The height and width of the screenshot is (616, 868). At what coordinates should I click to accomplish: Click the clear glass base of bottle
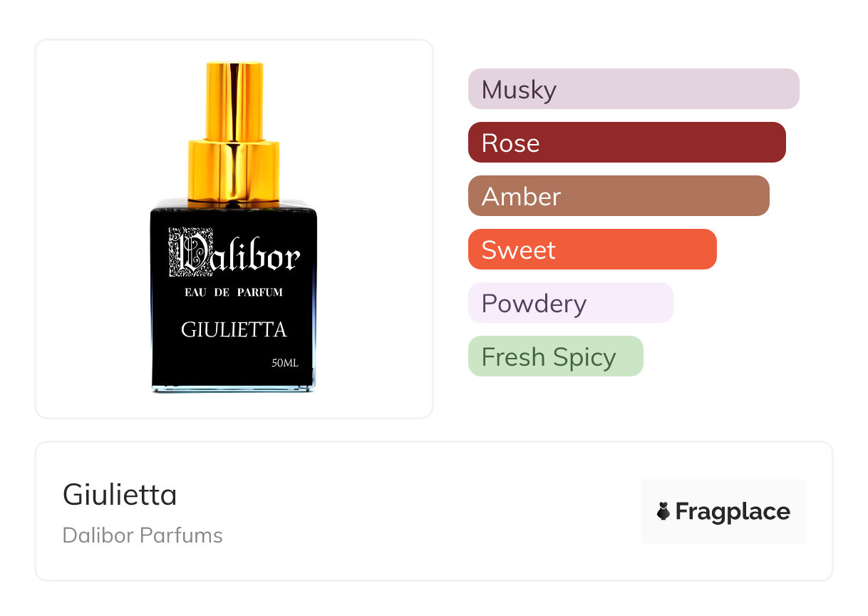tap(234, 389)
